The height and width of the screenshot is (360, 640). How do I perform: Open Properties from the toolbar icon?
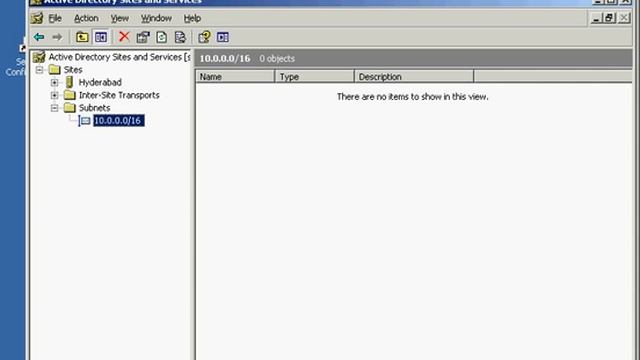(143, 37)
